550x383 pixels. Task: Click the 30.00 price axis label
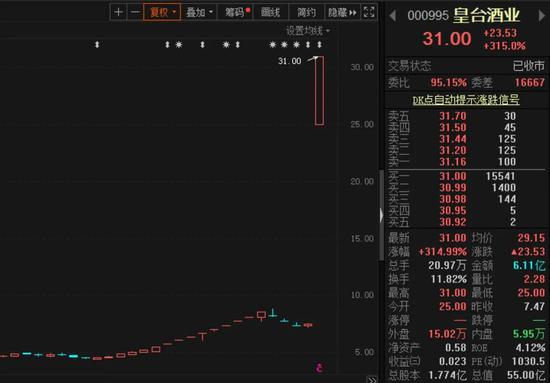click(x=362, y=67)
